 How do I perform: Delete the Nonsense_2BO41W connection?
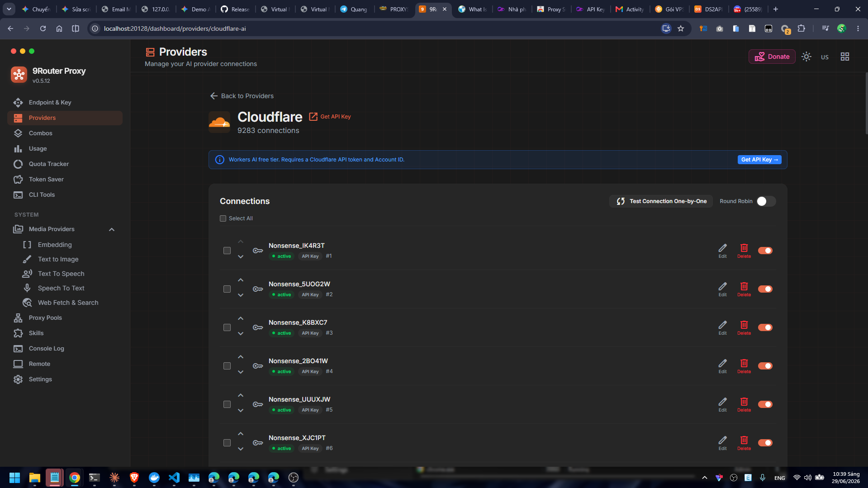[744, 366]
